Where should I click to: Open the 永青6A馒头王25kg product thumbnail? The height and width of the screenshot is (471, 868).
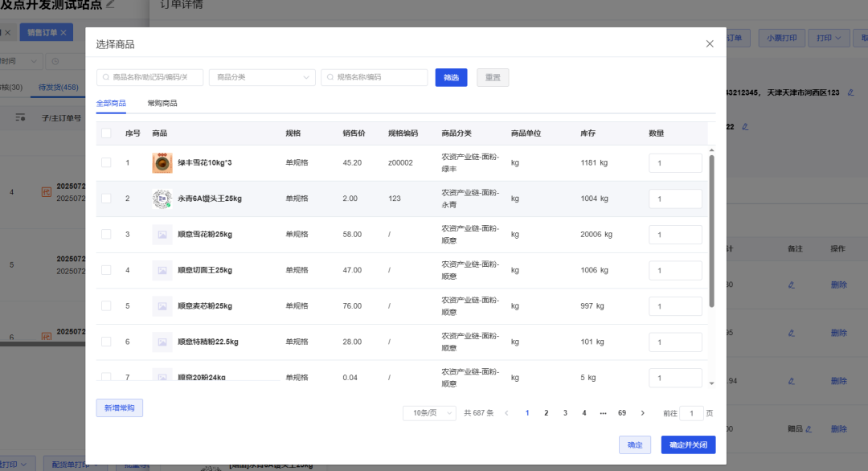[x=162, y=199]
